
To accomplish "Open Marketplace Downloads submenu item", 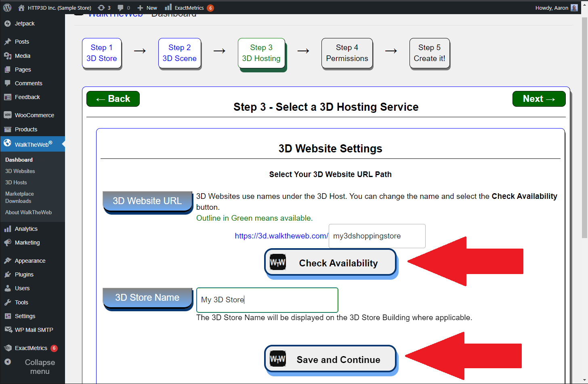I will 19,197.
